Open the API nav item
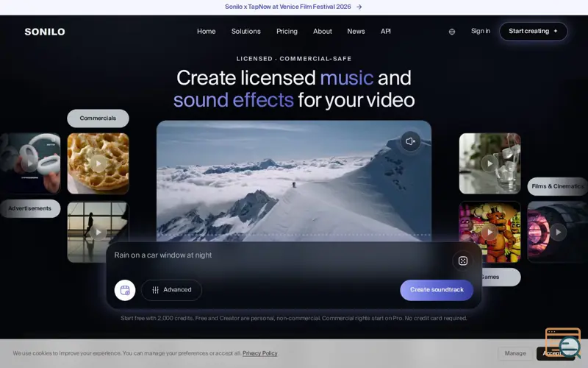The image size is (588, 368). click(385, 31)
